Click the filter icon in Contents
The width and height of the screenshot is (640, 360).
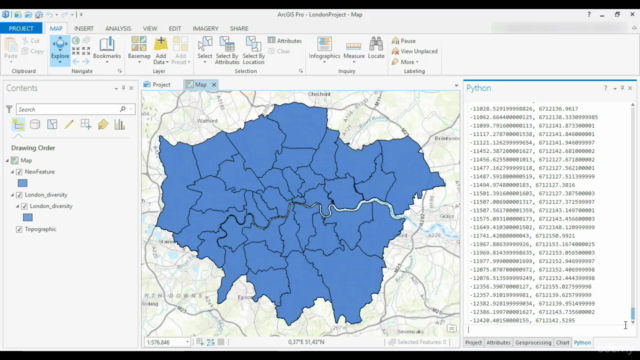click(x=9, y=109)
